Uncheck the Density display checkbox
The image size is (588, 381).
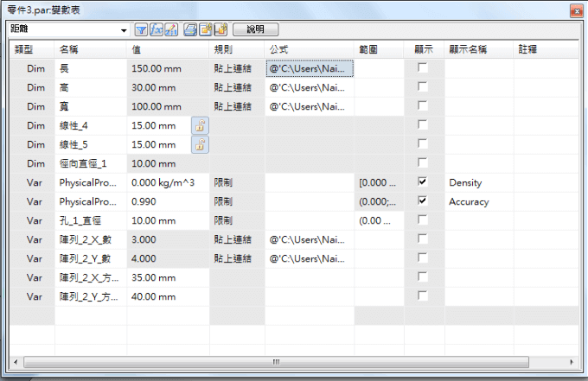(422, 182)
